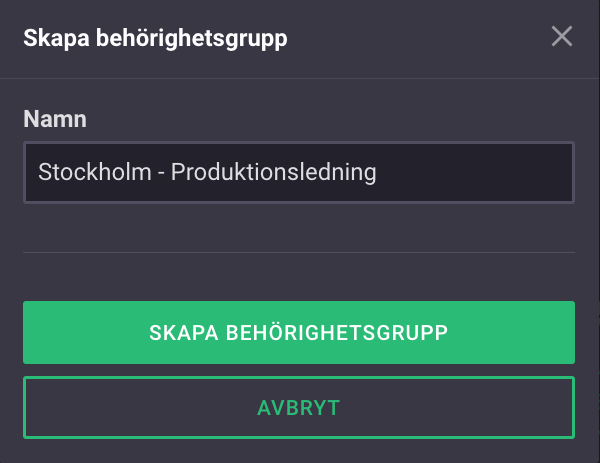Submit the form via the filled green button
Image resolution: width=600 pixels, height=463 pixels.
pos(298,332)
